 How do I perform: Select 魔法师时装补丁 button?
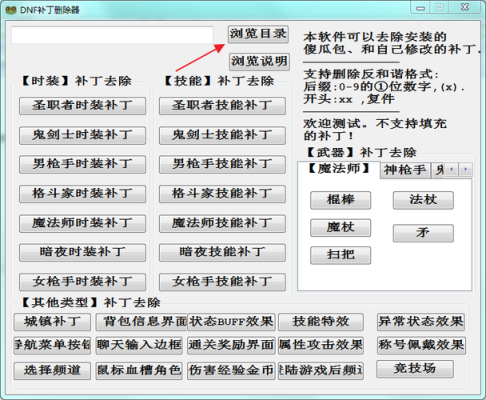pos(82,223)
